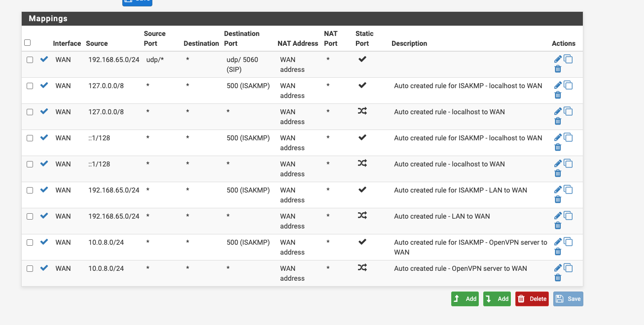Viewport: 644px width, 325px height.
Task: Trash the ::1/128 ISAKMP rule
Action: (558, 147)
